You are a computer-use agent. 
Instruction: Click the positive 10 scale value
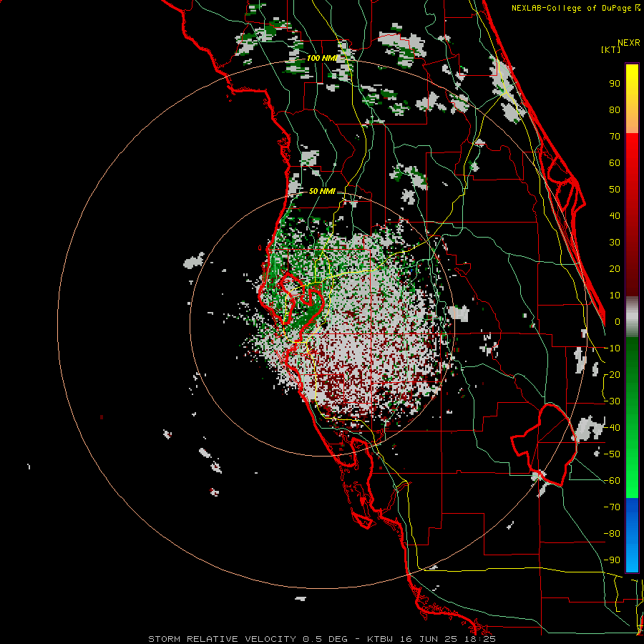pyautogui.click(x=615, y=296)
